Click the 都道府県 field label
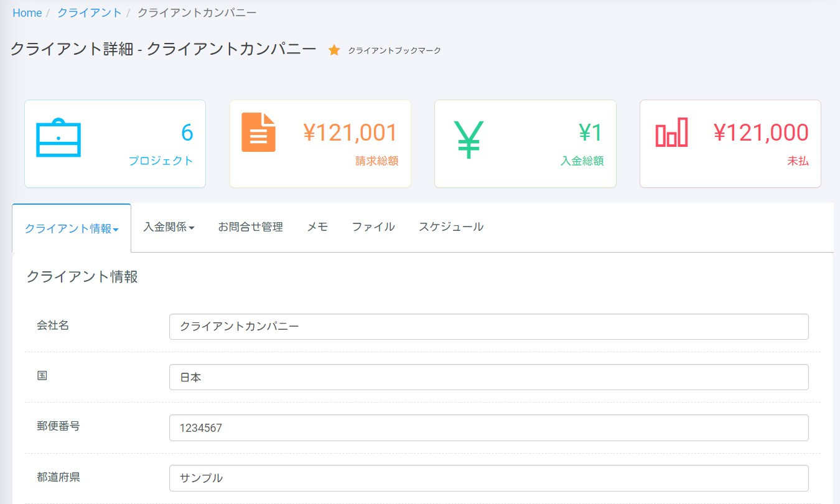Screen dimensions: 840x504 58,477
